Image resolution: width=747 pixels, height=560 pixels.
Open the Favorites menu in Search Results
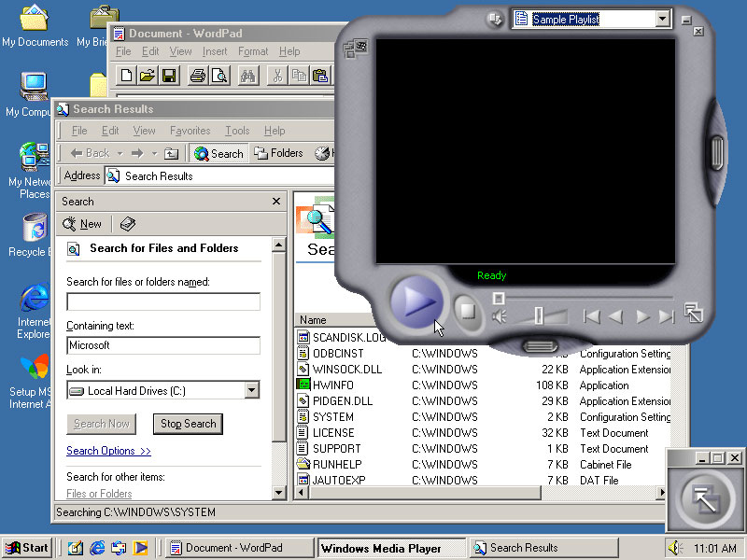point(190,131)
